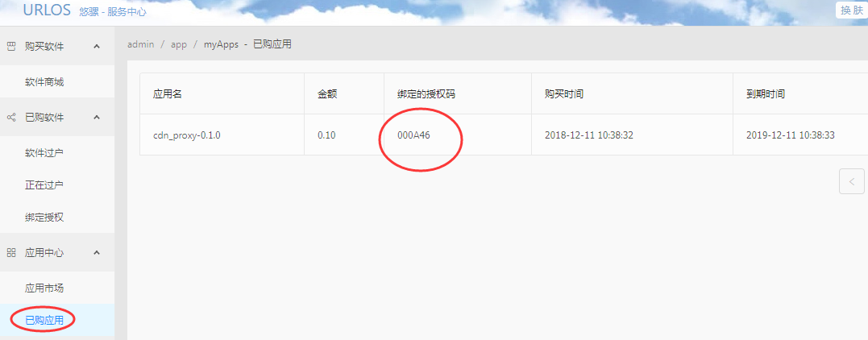Click the 已购软件 share icon in sidebar
This screenshot has height=340, width=868.
point(11,118)
